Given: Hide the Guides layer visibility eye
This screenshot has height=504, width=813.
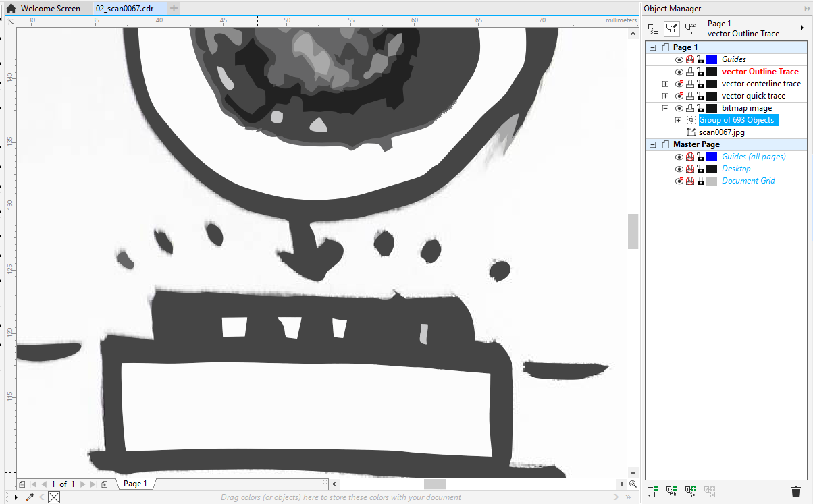Looking at the screenshot, I should [679, 59].
